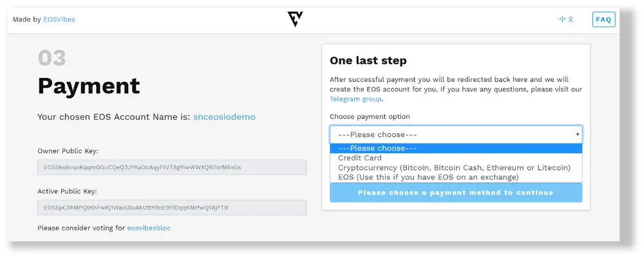Click the dropdown arrow on the payment selector
This screenshot has height=258, width=644.
click(x=577, y=134)
